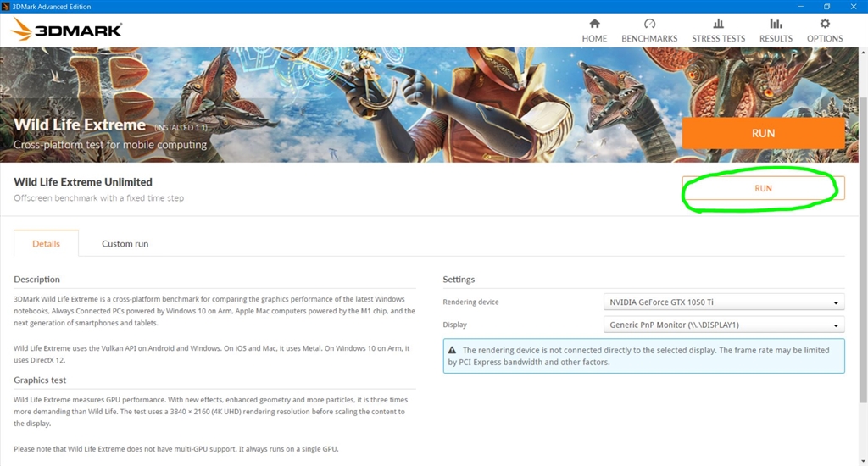The width and height of the screenshot is (868, 466).
Task: Open the BENCHMARKS page
Action: (649, 31)
